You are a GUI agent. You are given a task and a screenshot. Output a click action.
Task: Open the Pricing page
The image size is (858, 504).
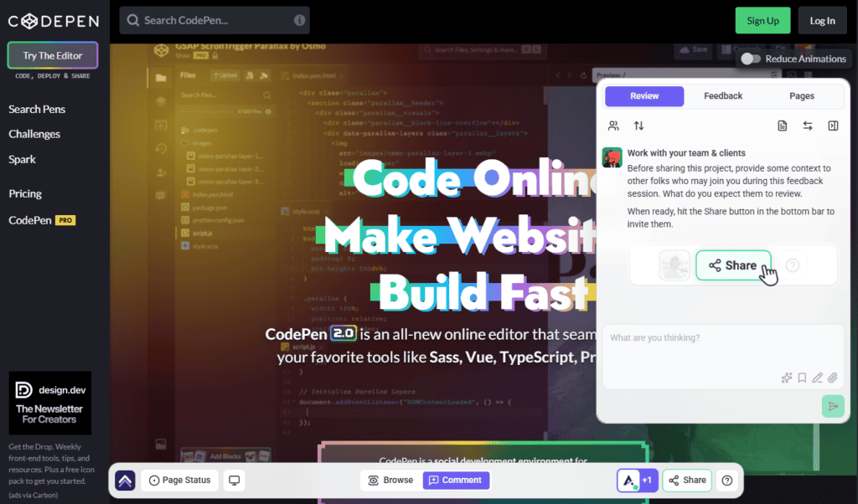[24, 193]
